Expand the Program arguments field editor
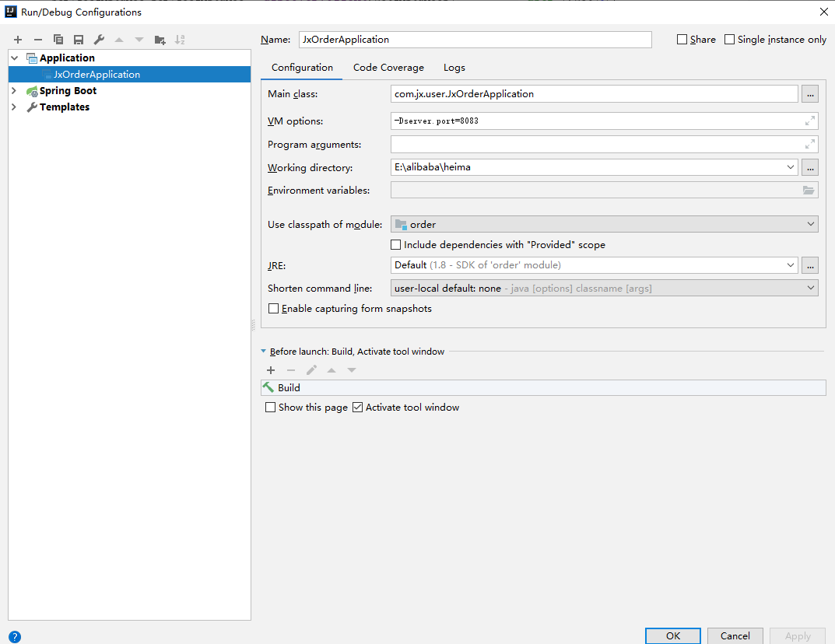Viewport: 835px width, 644px height. 810,144
